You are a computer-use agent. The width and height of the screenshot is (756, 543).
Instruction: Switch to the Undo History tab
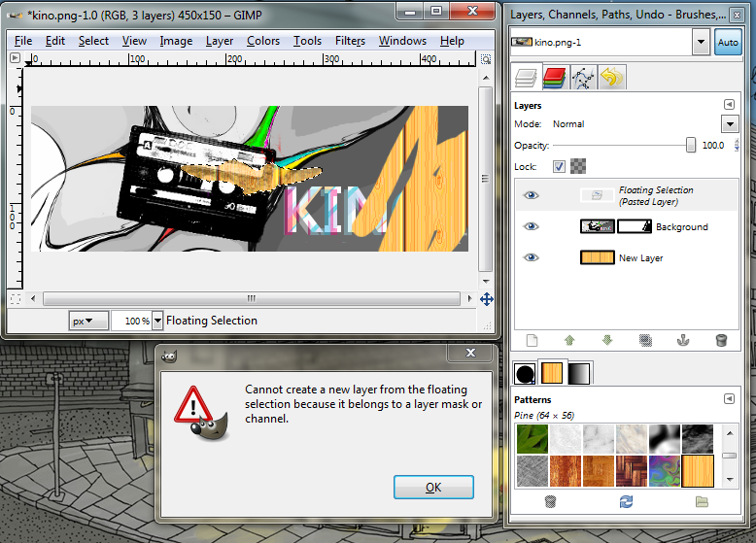pyautogui.click(x=612, y=78)
